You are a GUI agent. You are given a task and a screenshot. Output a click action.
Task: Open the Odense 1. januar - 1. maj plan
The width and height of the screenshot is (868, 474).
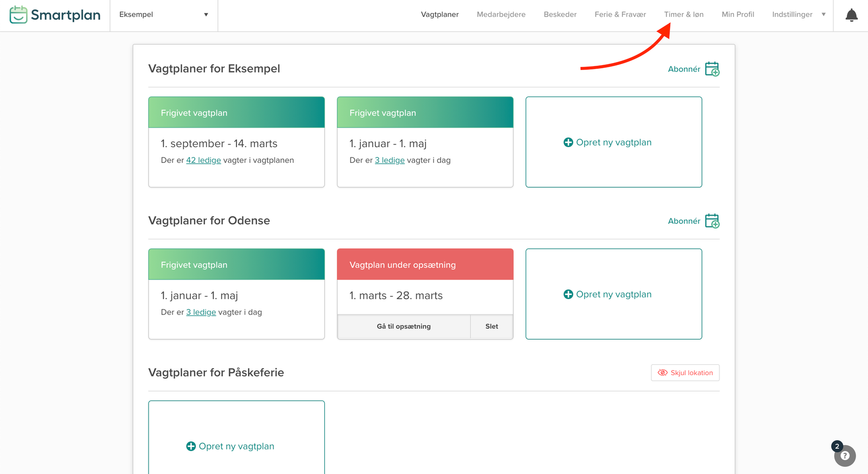(237, 295)
